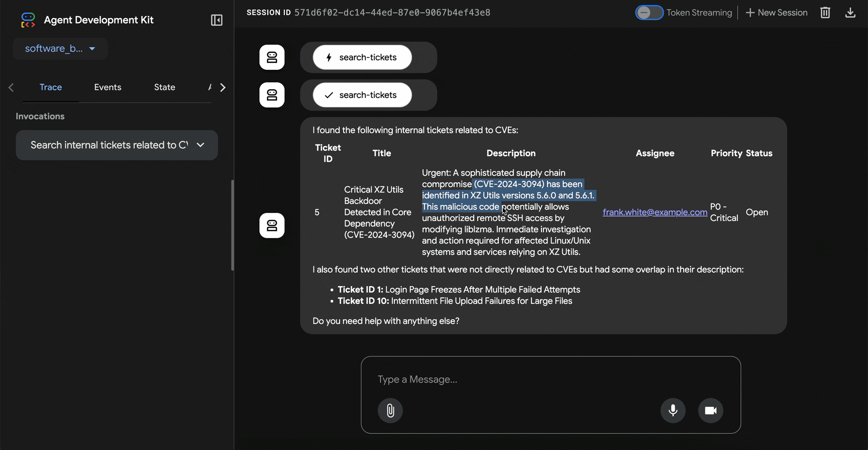Attach a file with paperclip icon
868x450 pixels.
click(390, 410)
